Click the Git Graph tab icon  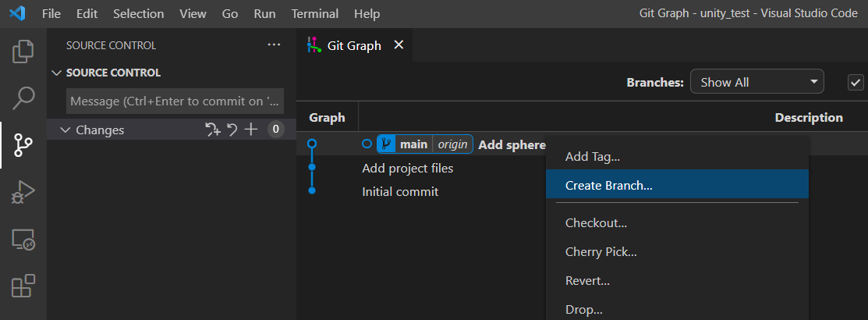314,45
